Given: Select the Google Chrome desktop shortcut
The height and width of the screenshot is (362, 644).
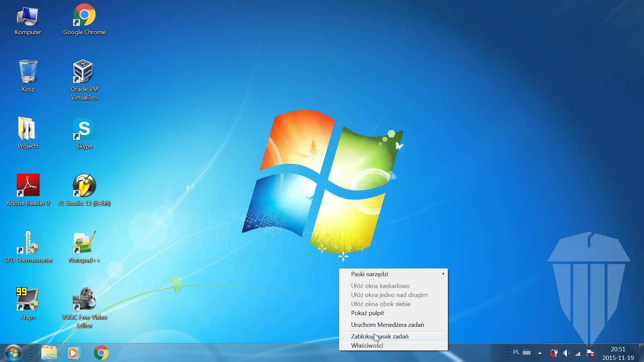Looking at the screenshot, I should (84, 20).
